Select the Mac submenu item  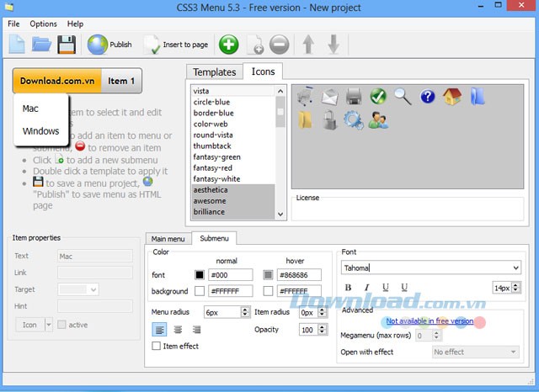(x=30, y=109)
